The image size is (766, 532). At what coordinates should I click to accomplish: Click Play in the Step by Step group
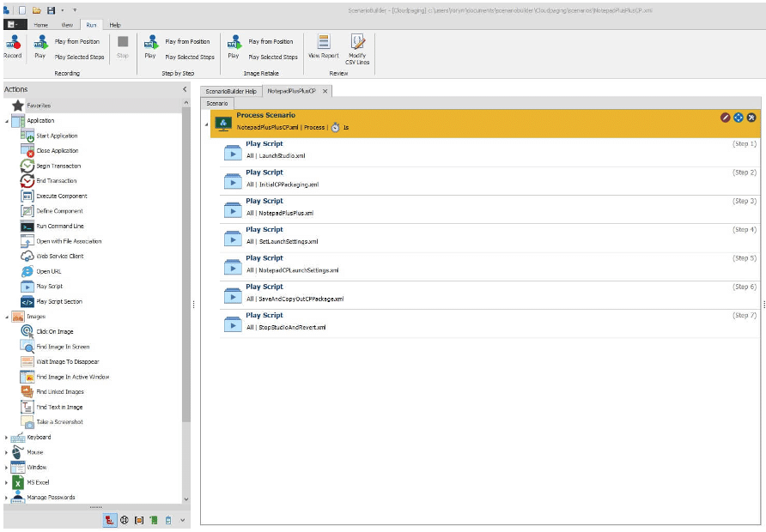tap(150, 47)
